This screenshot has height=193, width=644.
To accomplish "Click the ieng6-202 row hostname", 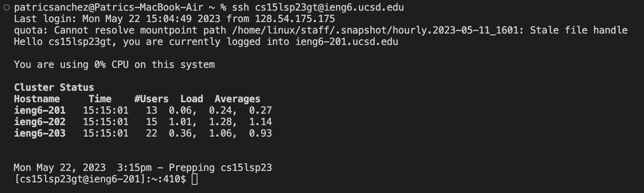I will pyautogui.click(x=40, y=122).
